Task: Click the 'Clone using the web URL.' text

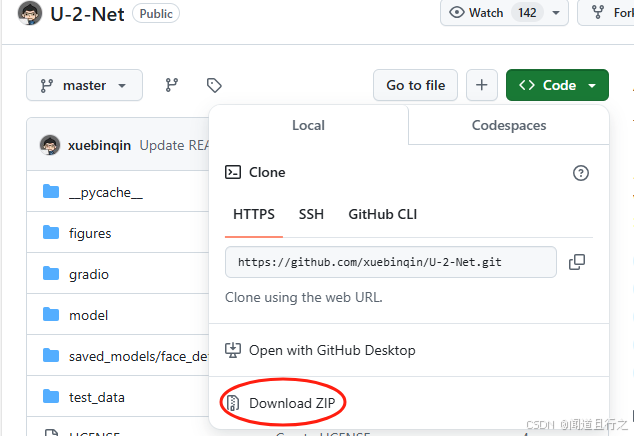Action: point(304,297)
